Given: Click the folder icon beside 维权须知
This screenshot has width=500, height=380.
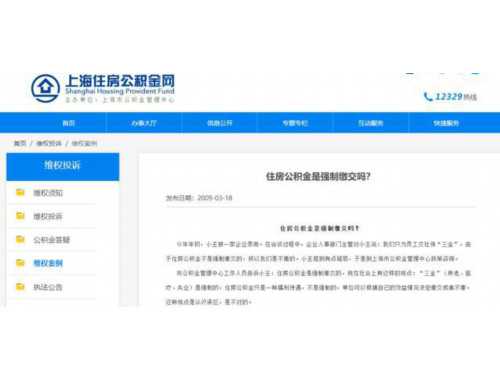Looking at the screenshot, I should 20,192.
